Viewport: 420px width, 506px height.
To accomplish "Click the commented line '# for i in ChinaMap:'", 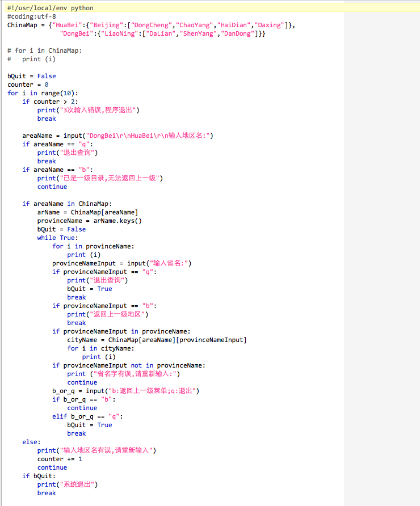I will click(x=44, y=50).
